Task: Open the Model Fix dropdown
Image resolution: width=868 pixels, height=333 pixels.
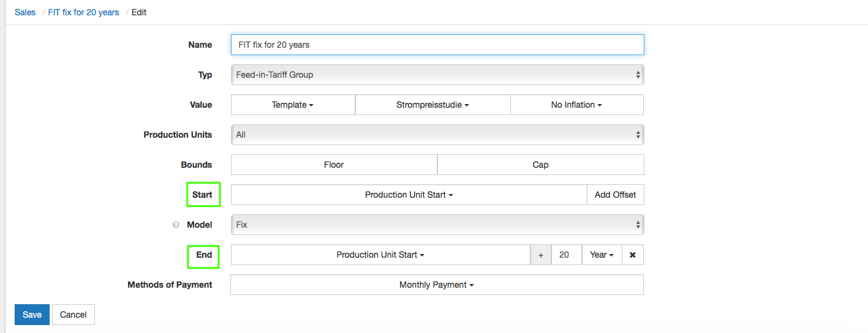Action: pyautogui.click(x=437, y=225)
